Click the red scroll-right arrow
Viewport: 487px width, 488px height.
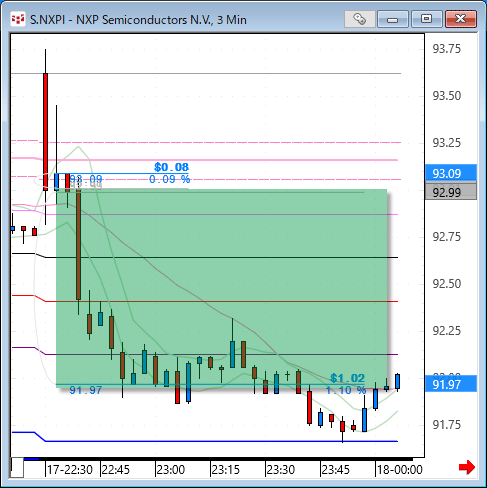coord(467,467)
